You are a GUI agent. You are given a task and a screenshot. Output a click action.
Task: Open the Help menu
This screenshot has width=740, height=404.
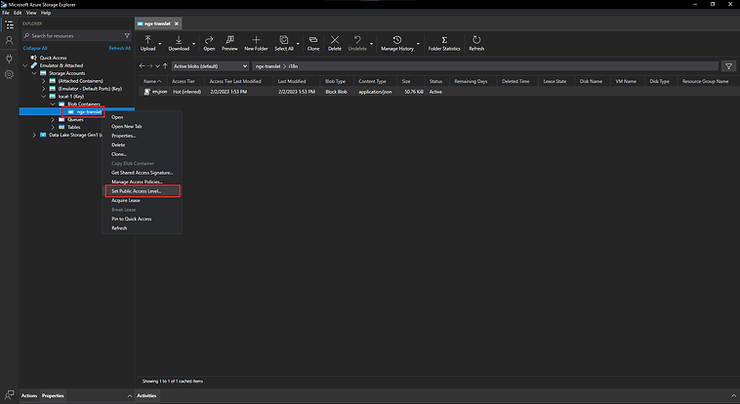coord(46,13)
